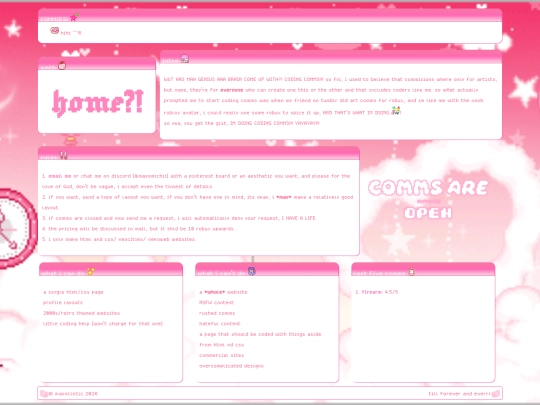Screen dimensions: 540x405
Task: Open the home?! pixel text link
Action: (x=97, y=103)
